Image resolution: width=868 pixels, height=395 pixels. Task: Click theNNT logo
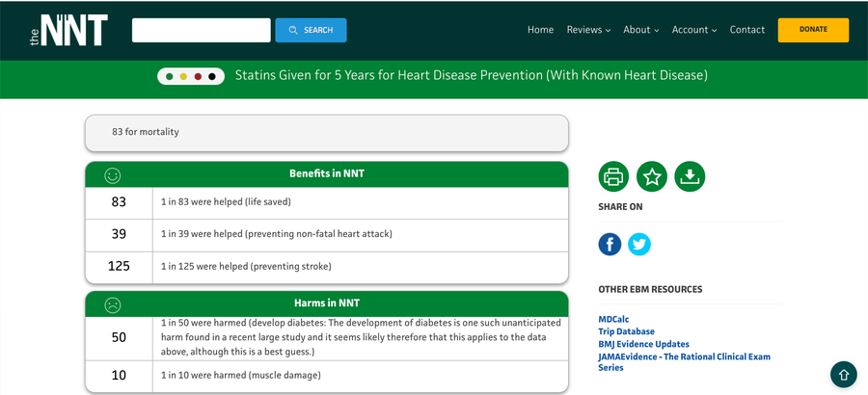click(68, 30)
